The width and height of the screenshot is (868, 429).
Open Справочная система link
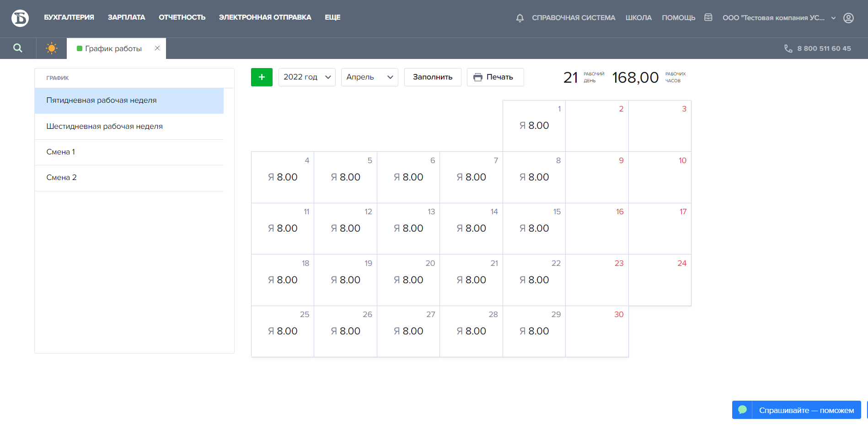click(x=573, y=18)
